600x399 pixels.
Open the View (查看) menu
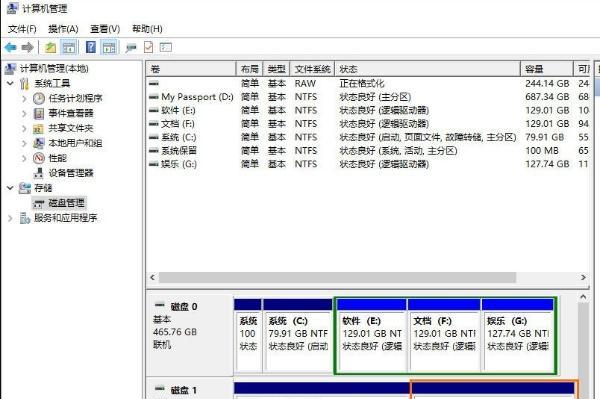click(x=105, y=29)
